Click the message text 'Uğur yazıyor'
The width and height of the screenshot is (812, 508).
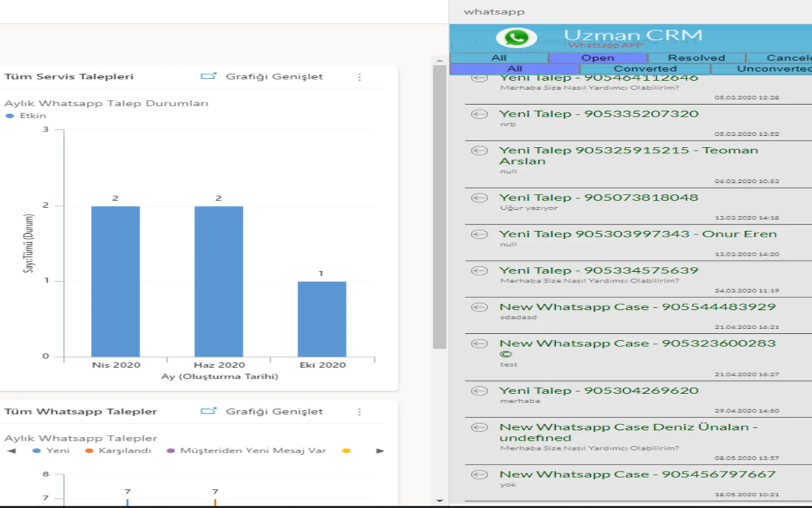(x=529, y=208)
